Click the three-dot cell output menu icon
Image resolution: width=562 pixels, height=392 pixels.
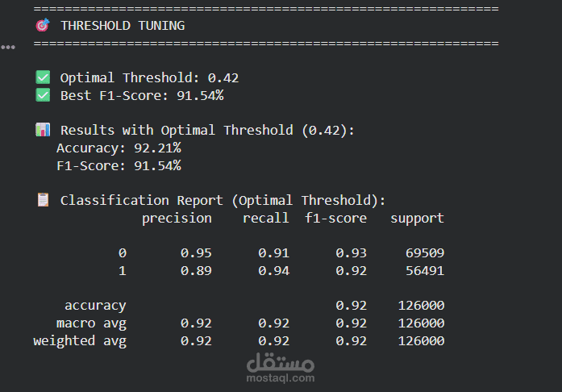[x=8, y=47]
